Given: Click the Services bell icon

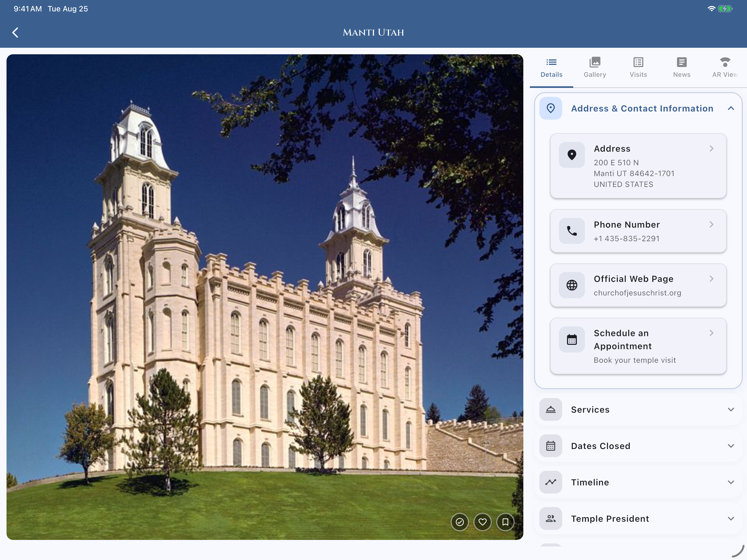Looking at the screenshot, I should (550, 409).
